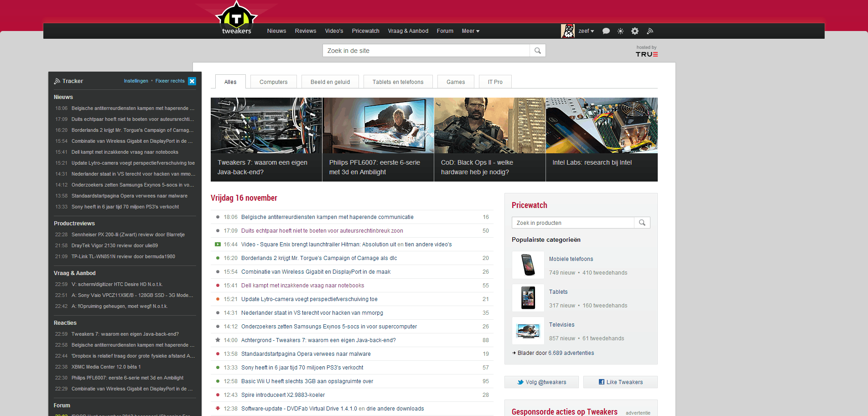Open tracker news Sony PS3's verkocht
The height and width of the screenshot is (416, 868).
tap(125, 207)
